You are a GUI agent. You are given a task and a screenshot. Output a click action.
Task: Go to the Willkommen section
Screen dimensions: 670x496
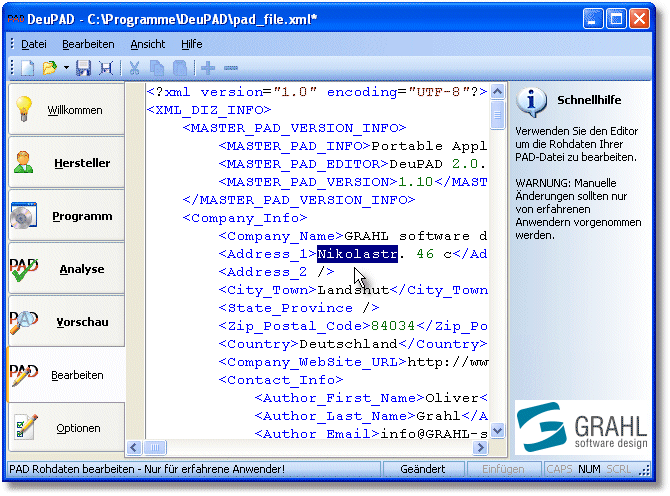[x=66, y=109]
